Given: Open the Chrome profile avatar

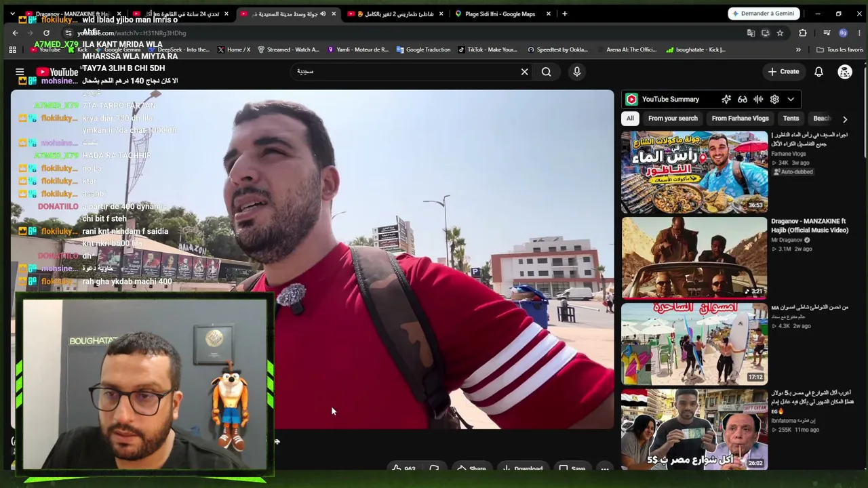Looking at the screenshot, I should point(843,33).
